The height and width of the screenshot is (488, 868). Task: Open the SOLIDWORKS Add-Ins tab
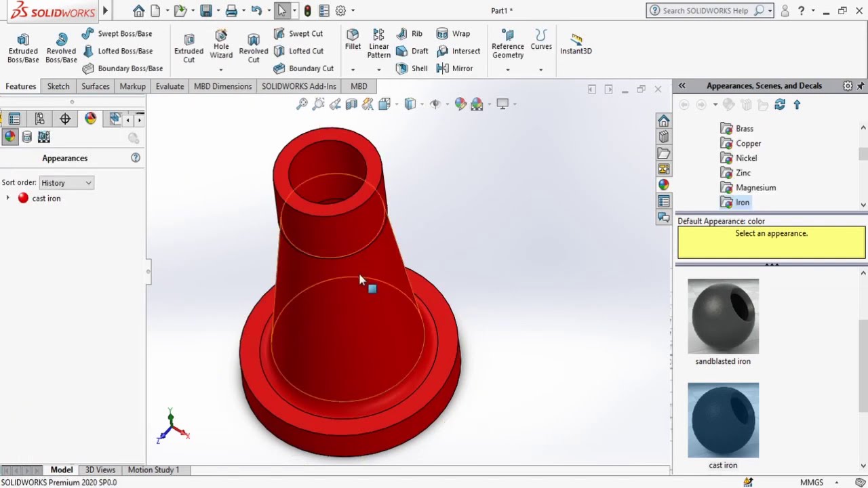(x=299, y=86)
